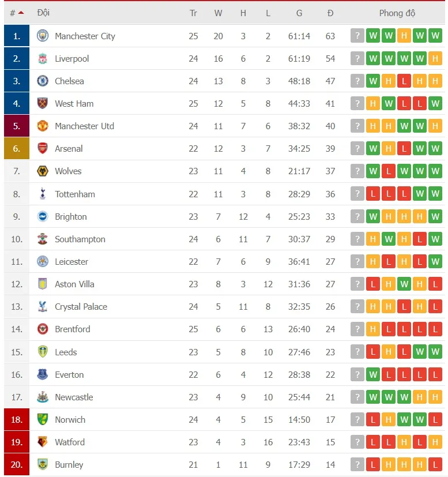Click the West Ham club crest
Image resolution: width=448 pixels, height=477 pixels.
tap(42, 103)
